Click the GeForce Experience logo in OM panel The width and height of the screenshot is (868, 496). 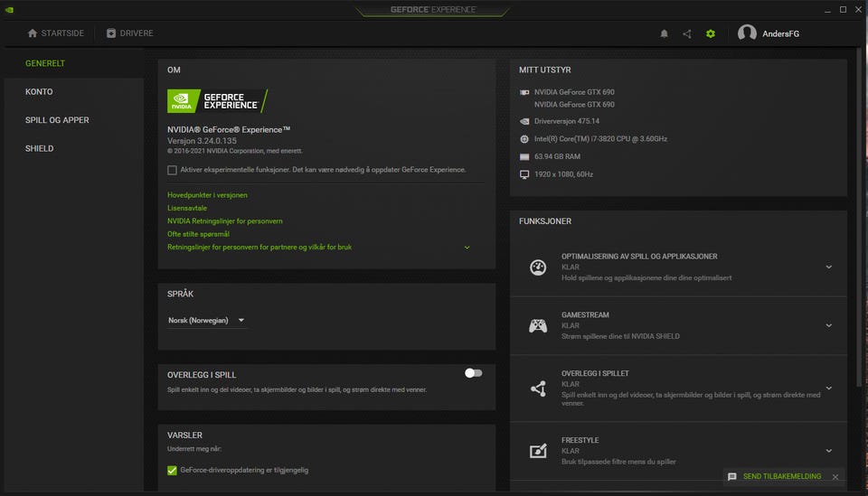[x=218, y=101]
